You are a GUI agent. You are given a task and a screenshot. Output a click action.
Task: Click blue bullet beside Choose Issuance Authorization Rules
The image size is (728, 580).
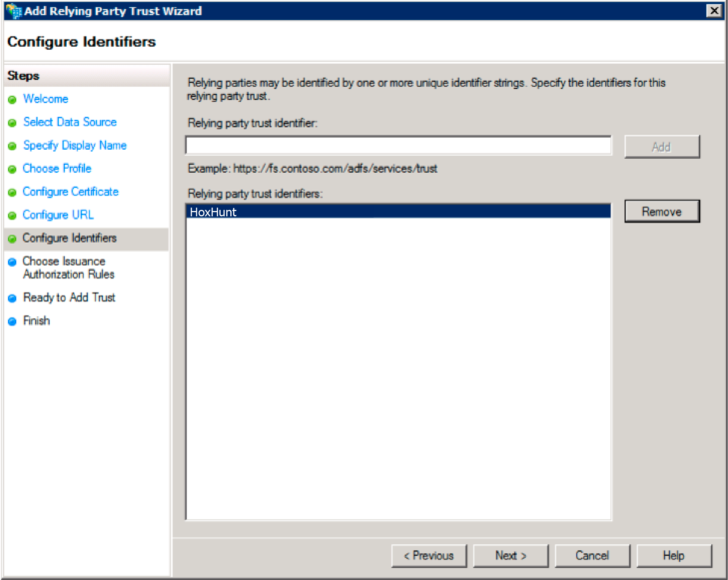tap(12, 262)
